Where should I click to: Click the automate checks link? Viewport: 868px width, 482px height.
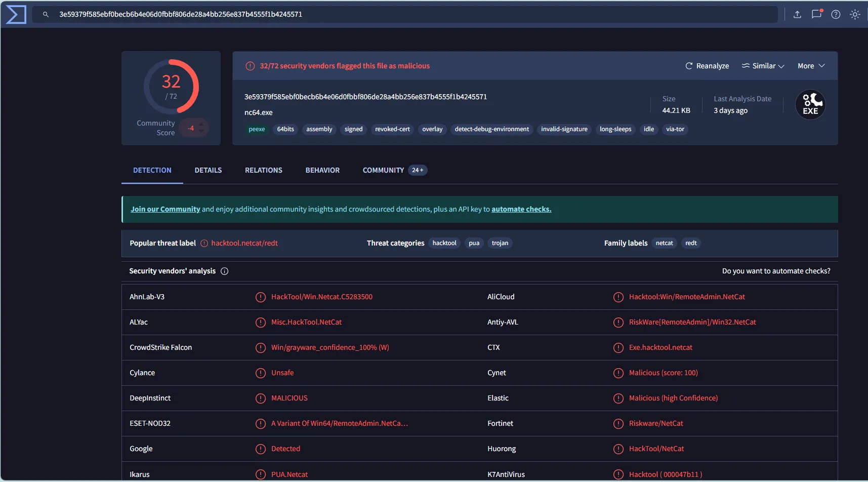tap(521, 209)
